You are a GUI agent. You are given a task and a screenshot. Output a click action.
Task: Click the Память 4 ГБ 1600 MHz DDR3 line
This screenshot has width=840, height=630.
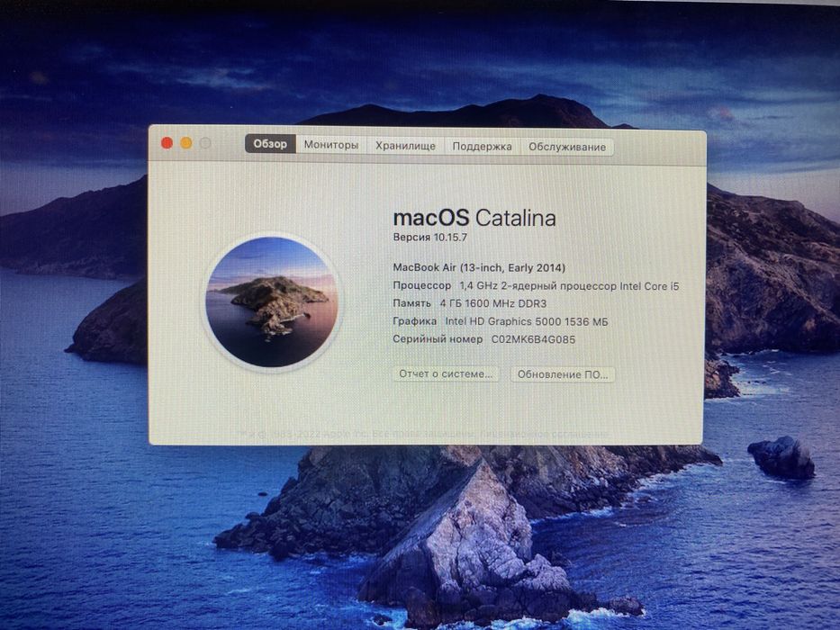[x=469, y=303]
